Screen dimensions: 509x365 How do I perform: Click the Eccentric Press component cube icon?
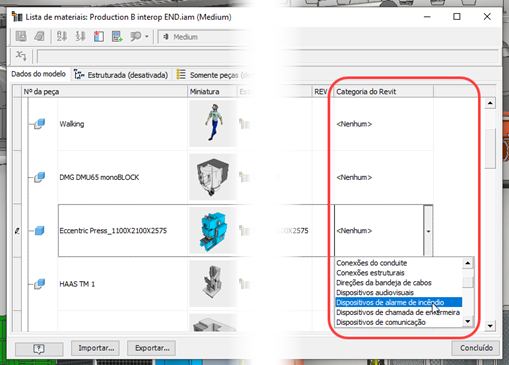click(x=40, y=230)
